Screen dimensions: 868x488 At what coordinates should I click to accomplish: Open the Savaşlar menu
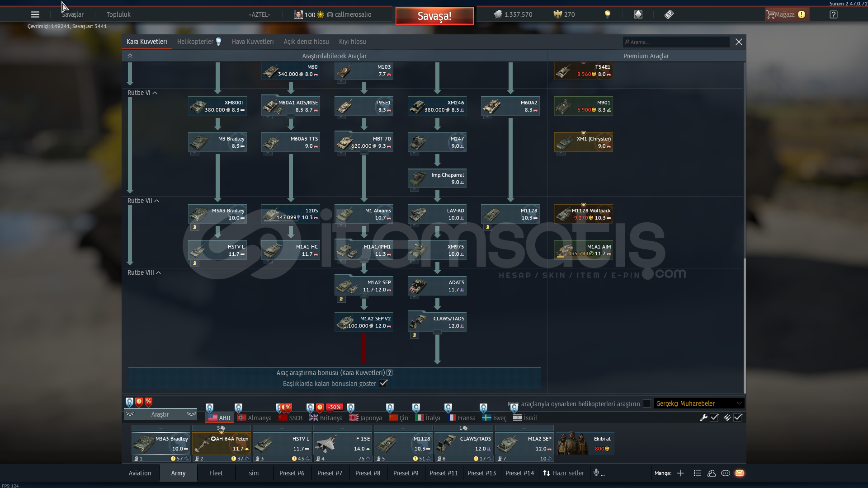coord(72,14)
